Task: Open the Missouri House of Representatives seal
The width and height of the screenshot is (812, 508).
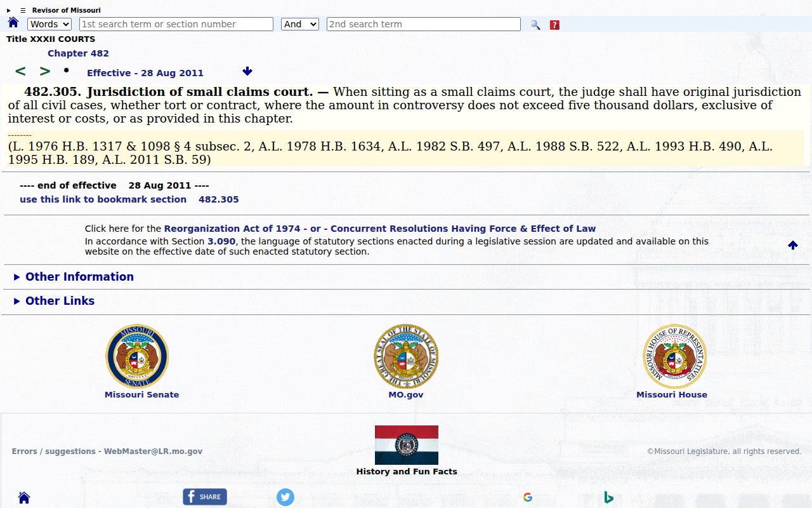Action: (x=675, y=356)
